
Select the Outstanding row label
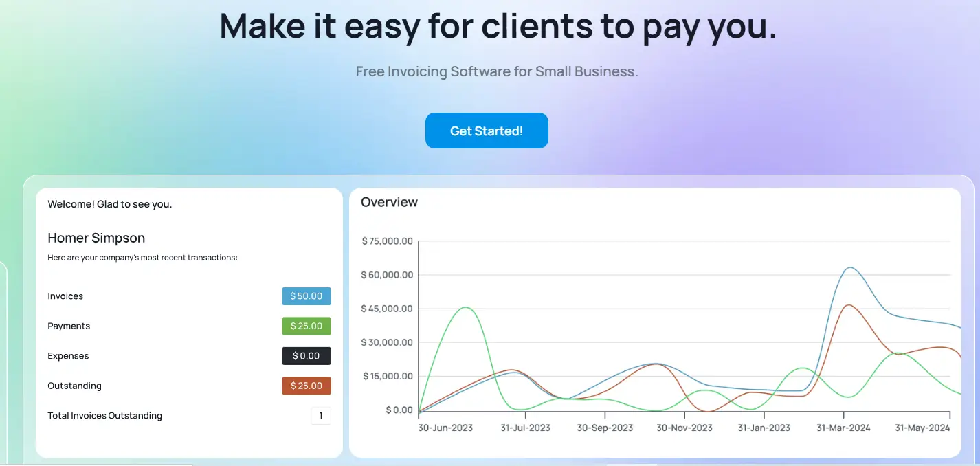[x=74, y=386]
